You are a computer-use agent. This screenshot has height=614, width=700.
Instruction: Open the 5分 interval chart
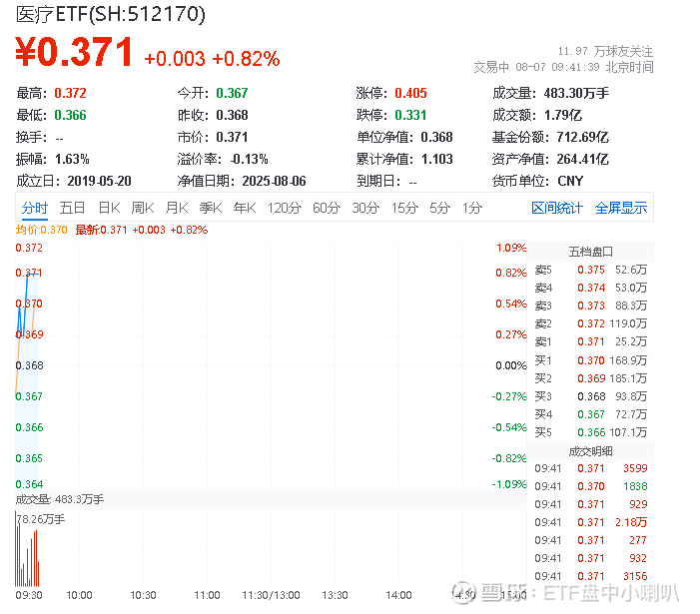click(x=439, y=208)
